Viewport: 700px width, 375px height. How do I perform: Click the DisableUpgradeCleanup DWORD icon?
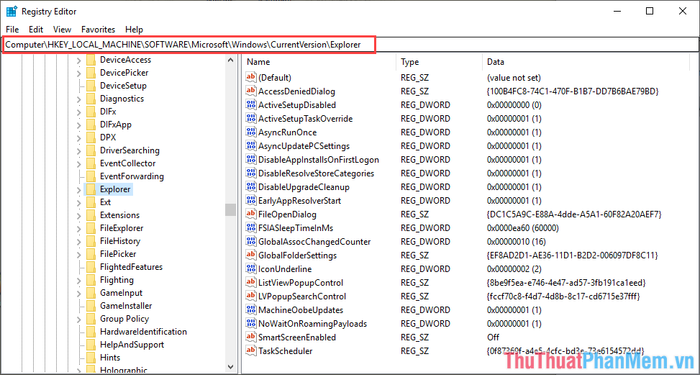tap(251, 187)
